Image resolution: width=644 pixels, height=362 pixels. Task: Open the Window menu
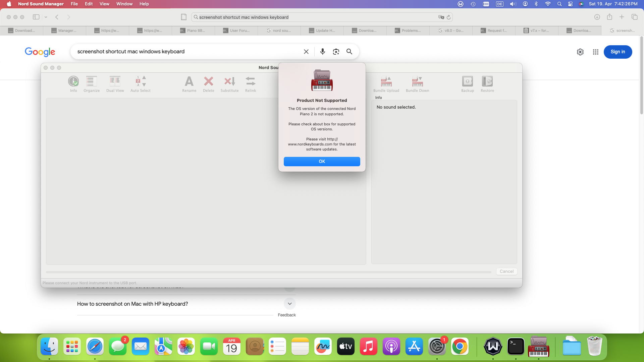tap(124, 4)
